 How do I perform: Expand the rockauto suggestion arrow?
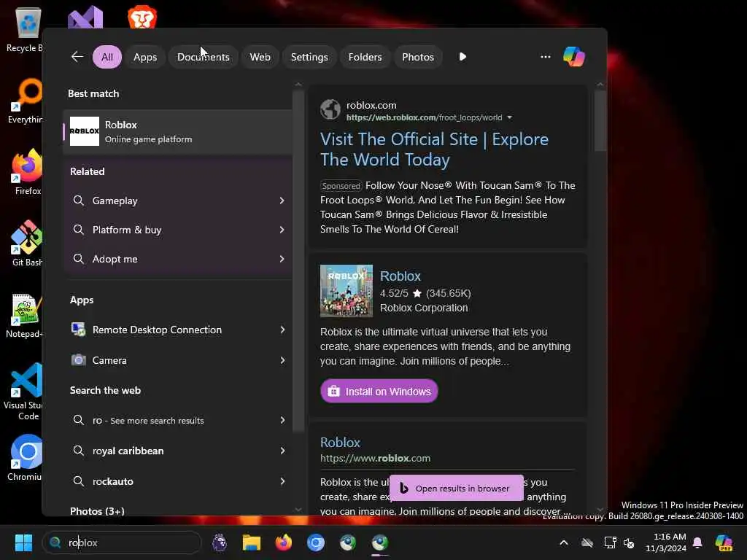click(282, 481)
